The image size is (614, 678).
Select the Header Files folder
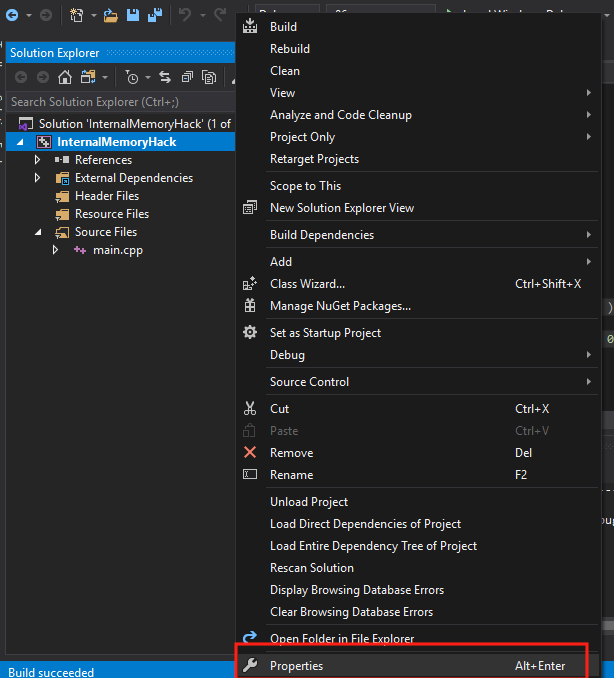click(107, 196)
